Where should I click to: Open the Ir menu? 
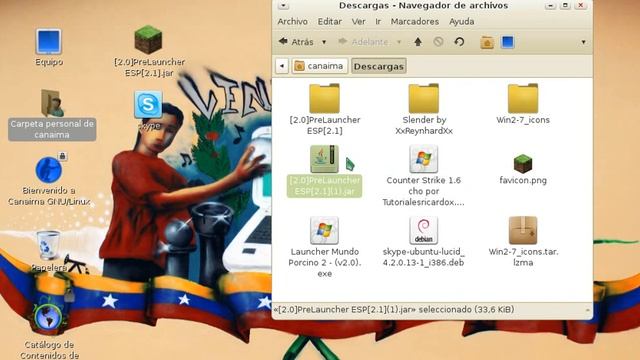(378, 22)
